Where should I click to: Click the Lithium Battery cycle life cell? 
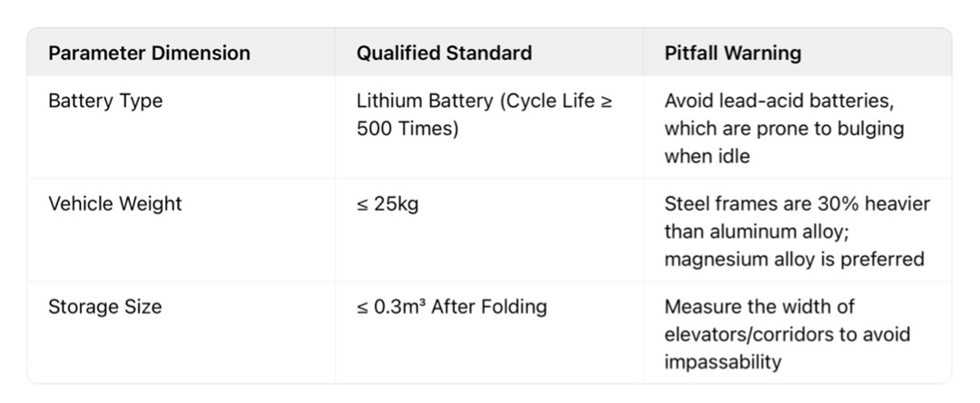484,114
